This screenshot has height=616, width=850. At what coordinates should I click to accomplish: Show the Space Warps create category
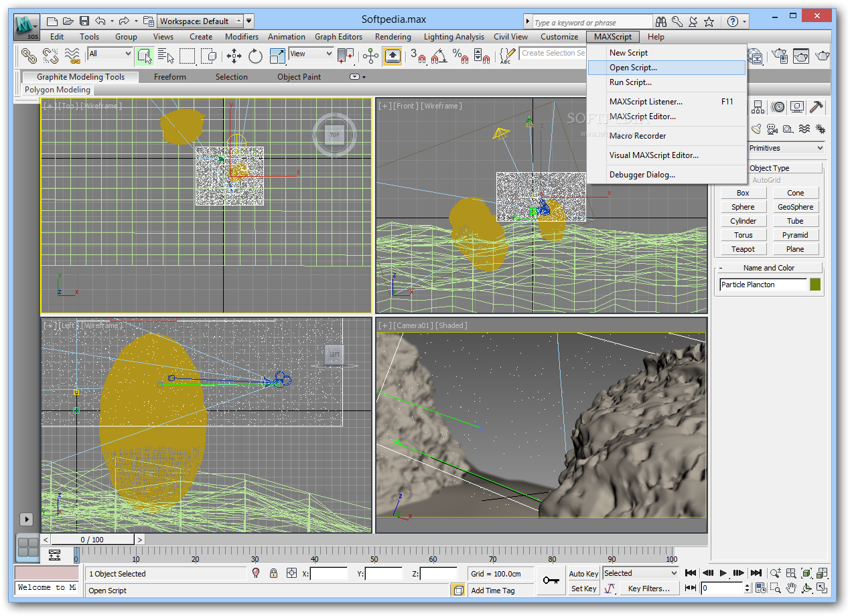(x=804, y=129)
